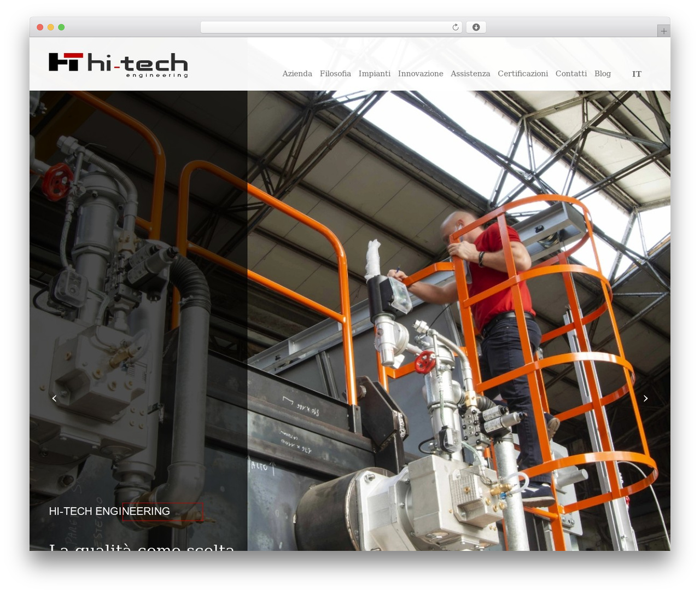
Task: Navigate to the Filosofia page
Action: point(335,74)
